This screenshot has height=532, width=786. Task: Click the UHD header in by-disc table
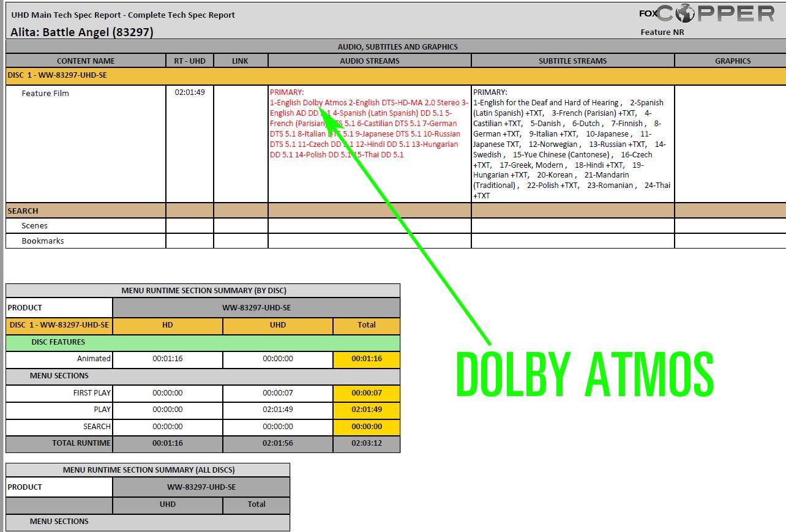[x=278, y=325]
